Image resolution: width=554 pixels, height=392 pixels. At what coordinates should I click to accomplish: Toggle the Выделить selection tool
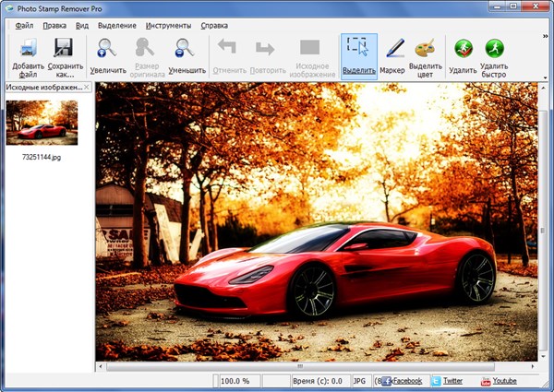click(358, 49)
